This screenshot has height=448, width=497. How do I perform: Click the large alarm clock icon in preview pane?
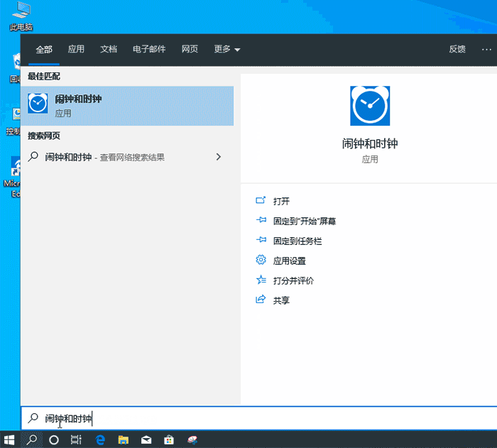coord(369,106)
